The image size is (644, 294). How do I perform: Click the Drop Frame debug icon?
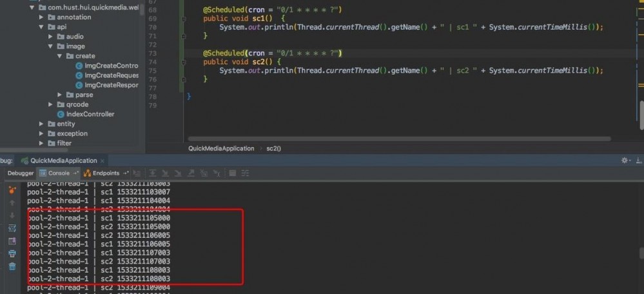pyautogui.click(x=204, y=173)
